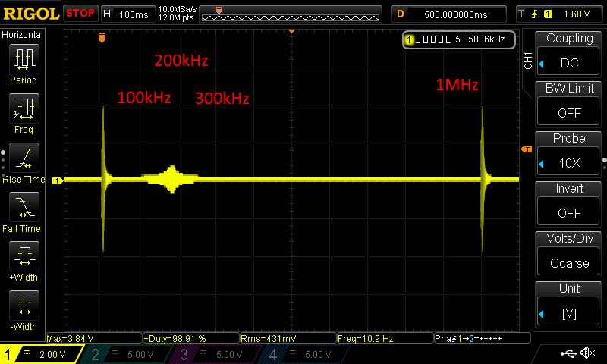
Task: Select the +Width measurement icon
Action: (x=24, y=256)
